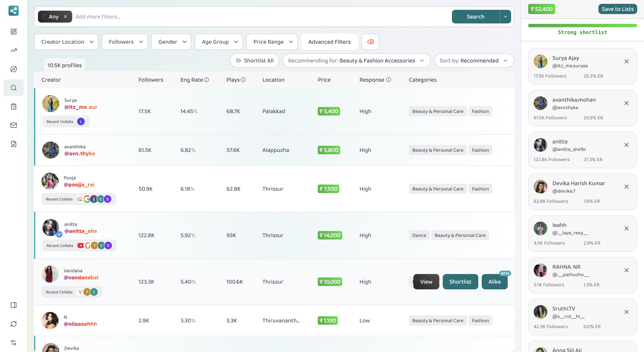Open the @anitta_she profile link
This screenshot has height=352, width=644.
coord(80,231)
